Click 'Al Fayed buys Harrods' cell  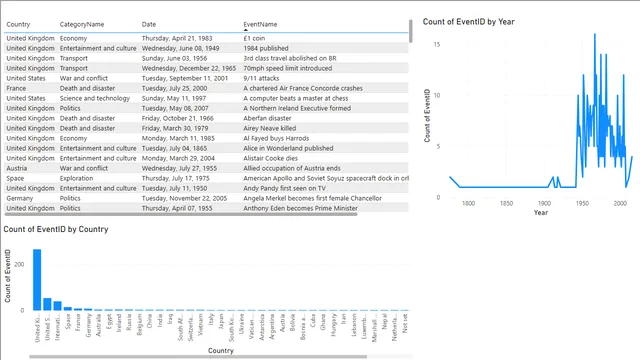click(276, 138)
